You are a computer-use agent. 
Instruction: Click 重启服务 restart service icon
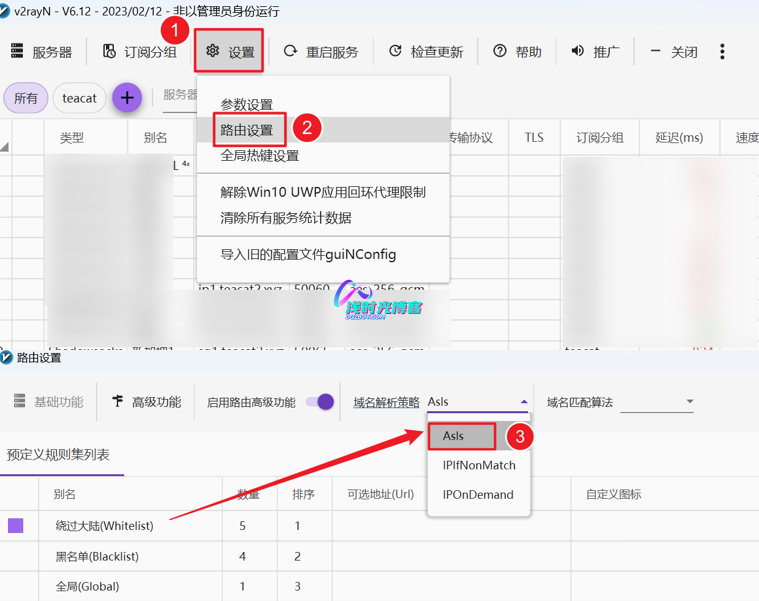(x=290, y=52)
